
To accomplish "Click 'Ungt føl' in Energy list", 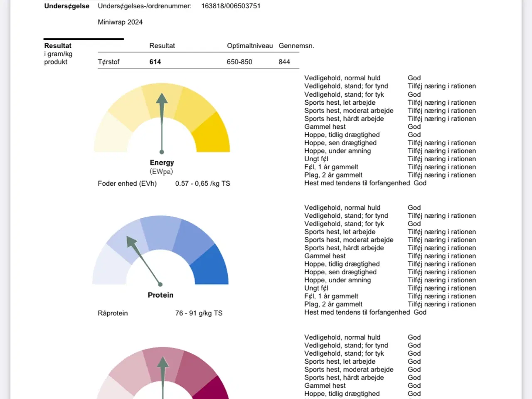I will tap(316, 159).
